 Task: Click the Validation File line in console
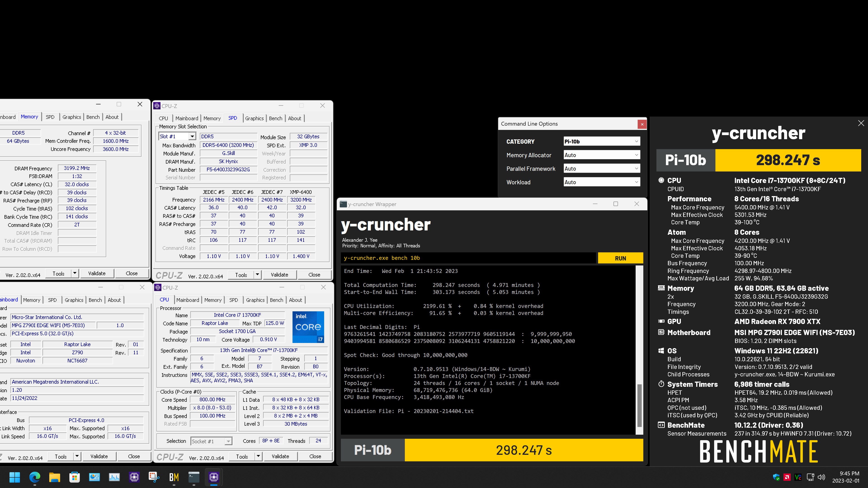click(408, 411)
